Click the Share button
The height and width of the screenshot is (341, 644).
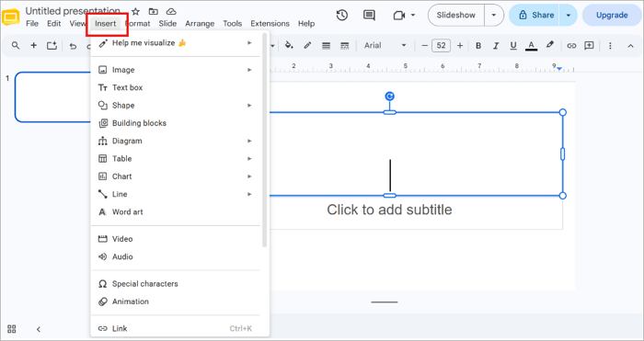click(535, 16)
